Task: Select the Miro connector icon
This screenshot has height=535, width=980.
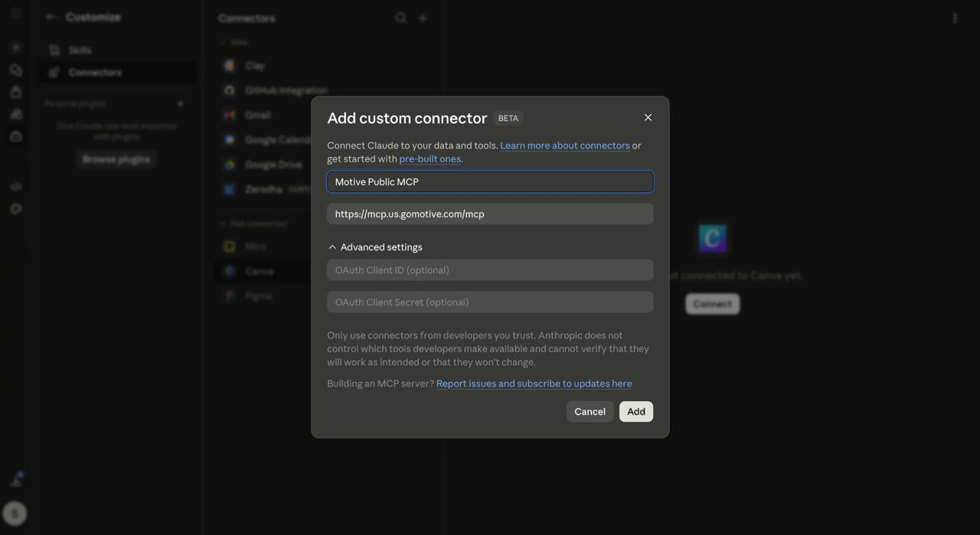Action: tap(230, 246)
